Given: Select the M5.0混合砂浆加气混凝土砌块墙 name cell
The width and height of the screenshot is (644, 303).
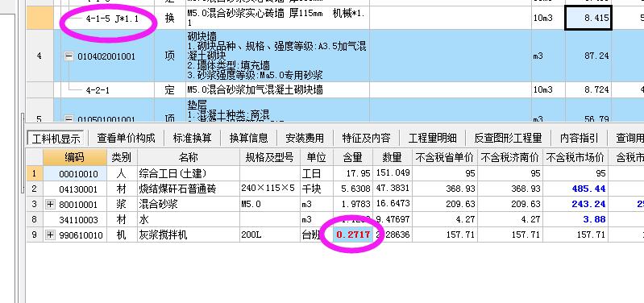Looking at the screenshot, I should tap(277, 90).
